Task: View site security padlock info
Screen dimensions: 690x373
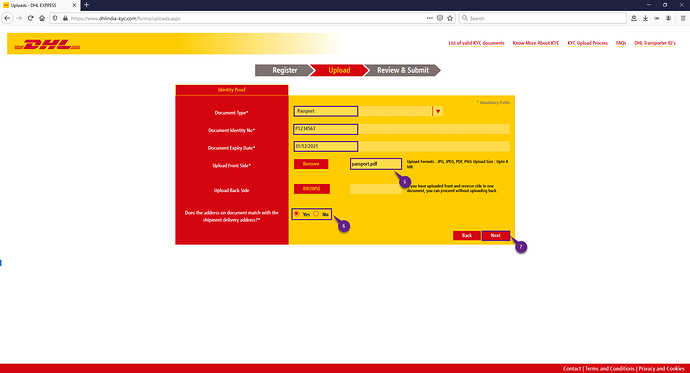Action: (65, 18)
